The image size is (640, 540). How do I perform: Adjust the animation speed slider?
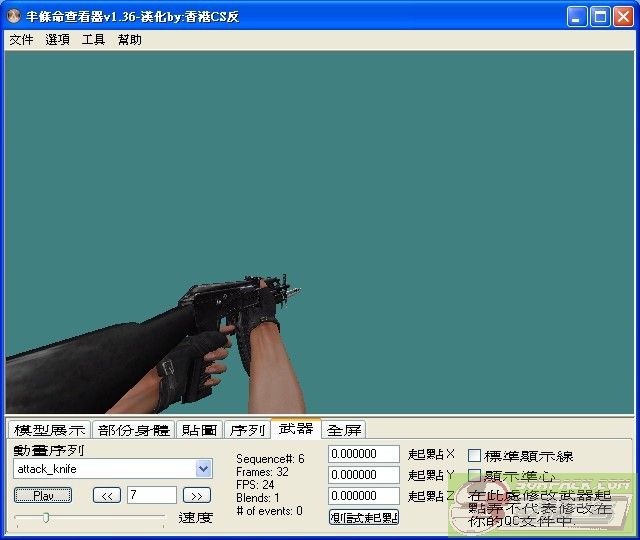click(46, 517)
